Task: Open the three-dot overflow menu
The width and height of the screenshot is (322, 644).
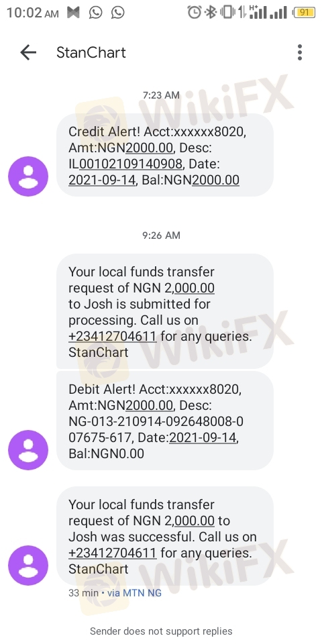Action: click(x=300, y=52)
